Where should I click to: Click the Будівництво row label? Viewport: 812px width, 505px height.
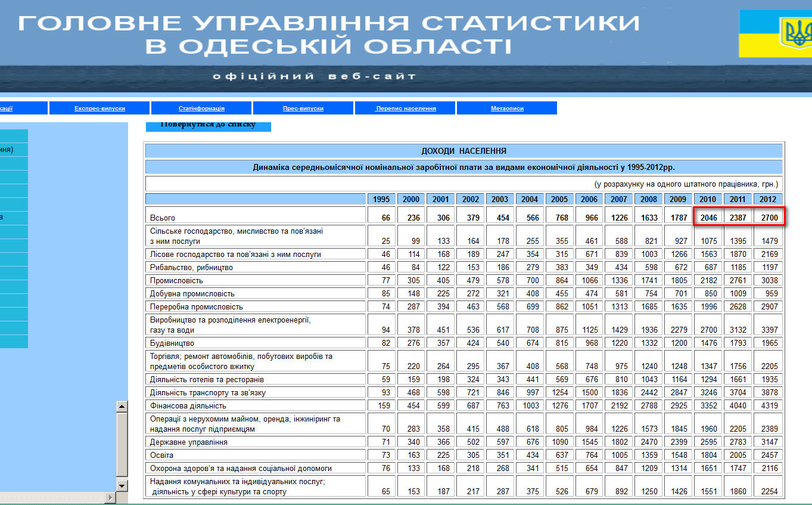point(172,343)
